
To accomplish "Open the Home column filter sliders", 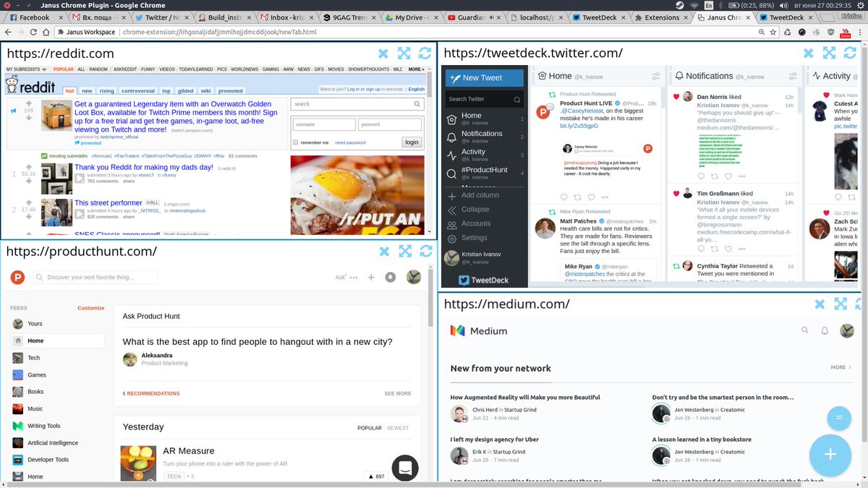I will tap(656, 75).
